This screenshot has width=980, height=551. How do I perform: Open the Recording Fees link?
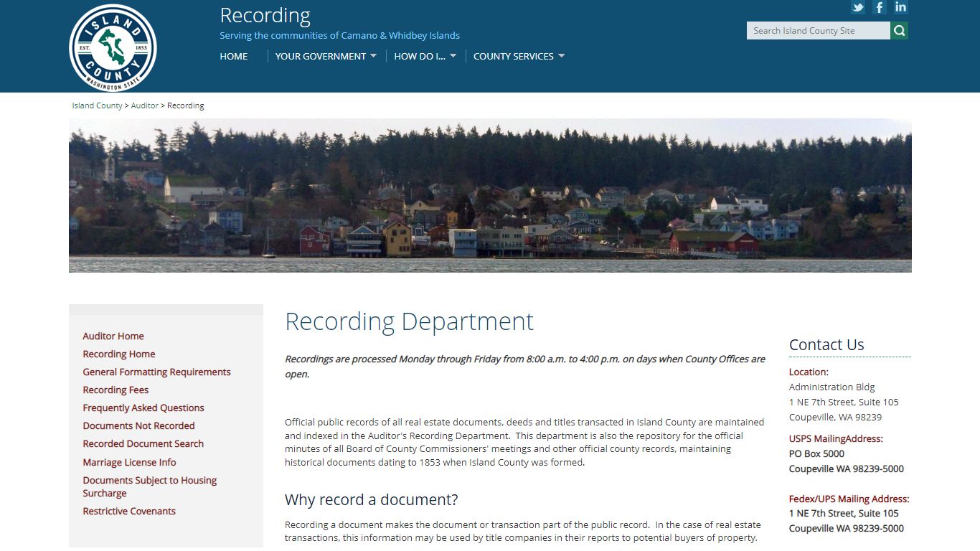[x=116, y=390]
